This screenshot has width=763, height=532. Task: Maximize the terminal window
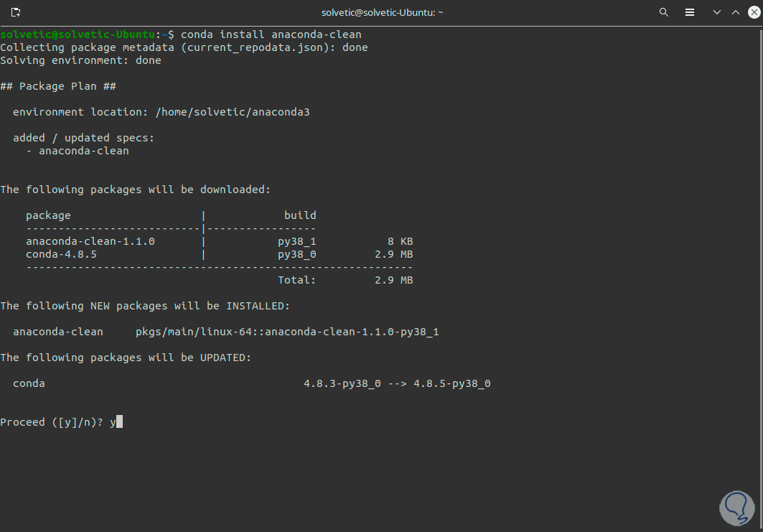click(x=735, y=12)
